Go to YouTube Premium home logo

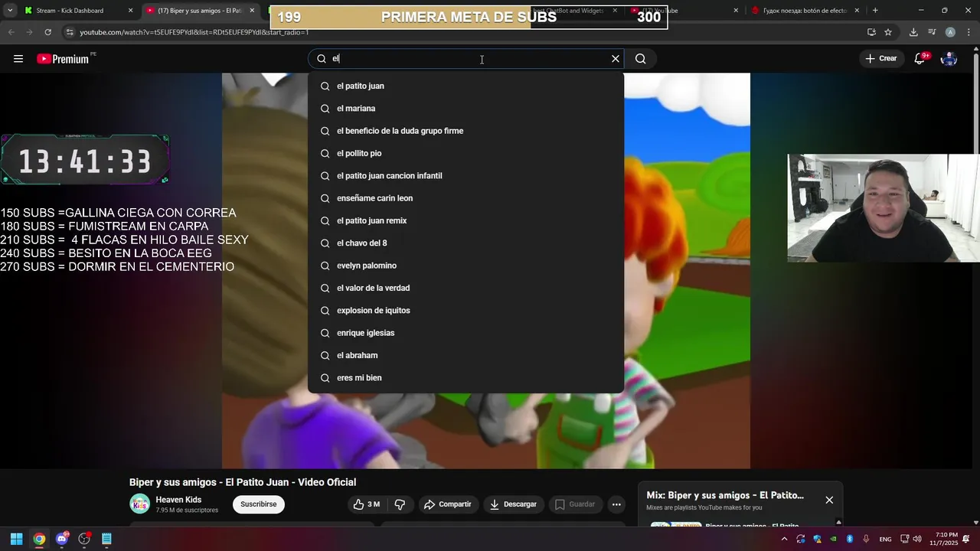point(64,59)
